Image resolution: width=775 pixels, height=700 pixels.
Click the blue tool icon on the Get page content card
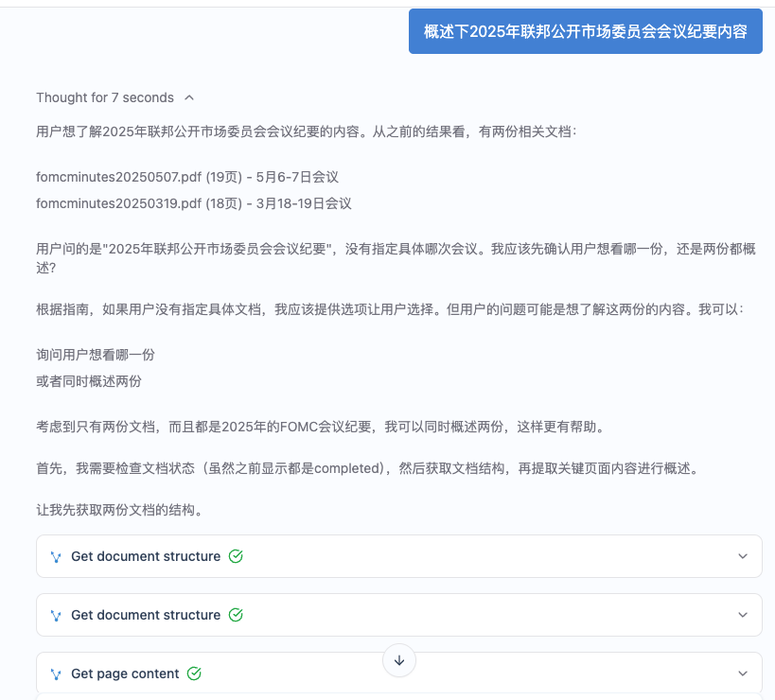[56, 674]
